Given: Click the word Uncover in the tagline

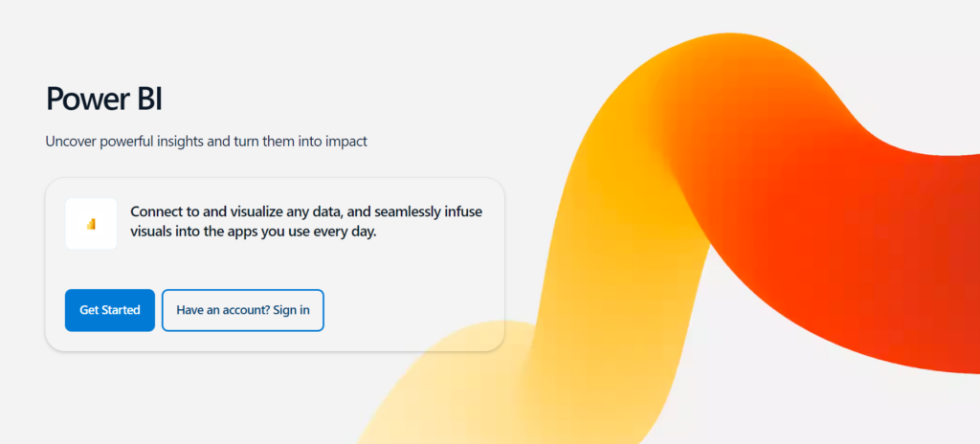Looking at the screenshot, I should click(x=69, y=142).
